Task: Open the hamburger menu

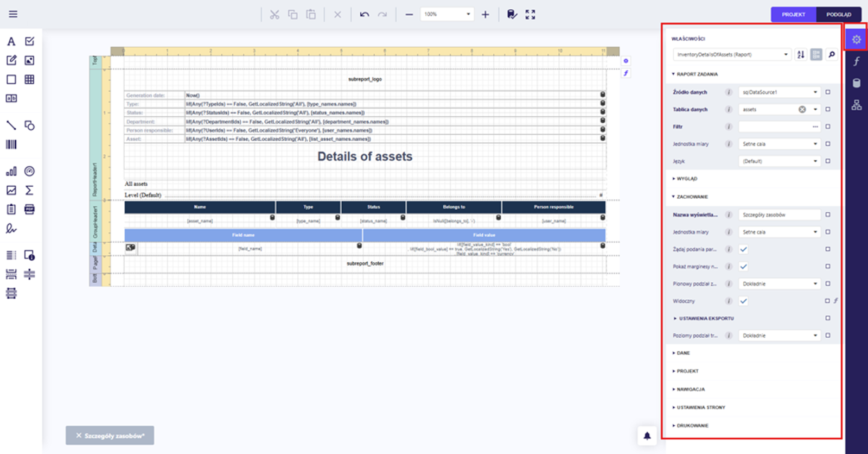Action: coord(13,14)
